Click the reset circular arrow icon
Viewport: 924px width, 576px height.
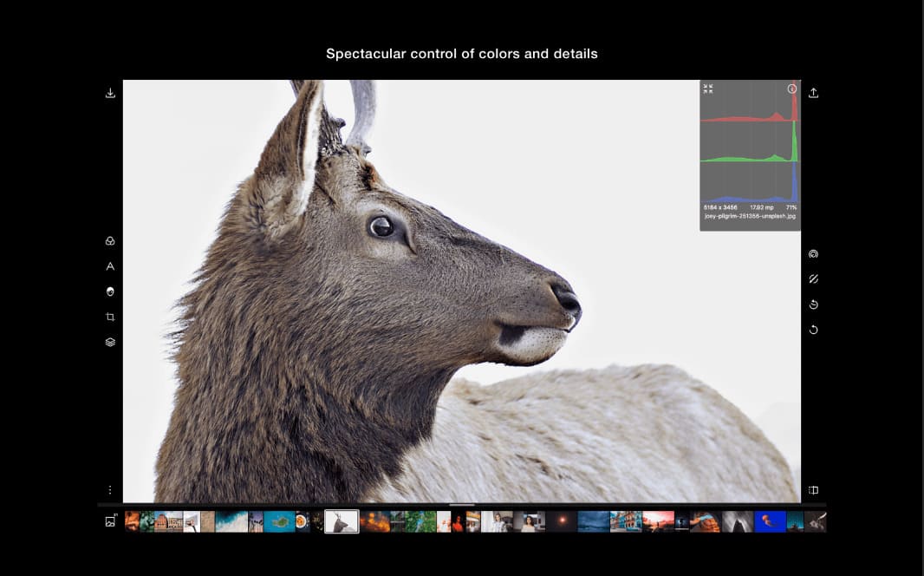(813, 330)
